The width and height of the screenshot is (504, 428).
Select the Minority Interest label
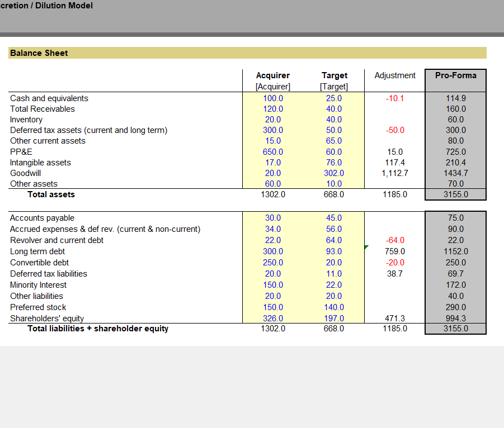point(38,285)
